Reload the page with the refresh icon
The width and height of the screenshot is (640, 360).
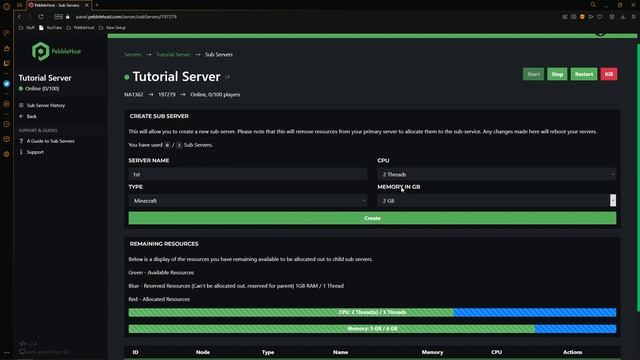41,17
